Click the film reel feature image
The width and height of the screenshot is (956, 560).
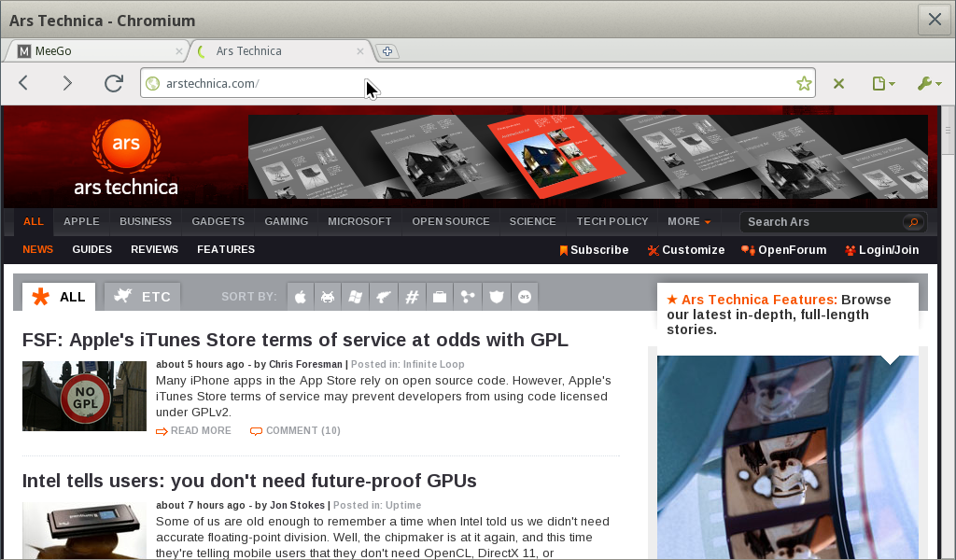click(788, 457)
